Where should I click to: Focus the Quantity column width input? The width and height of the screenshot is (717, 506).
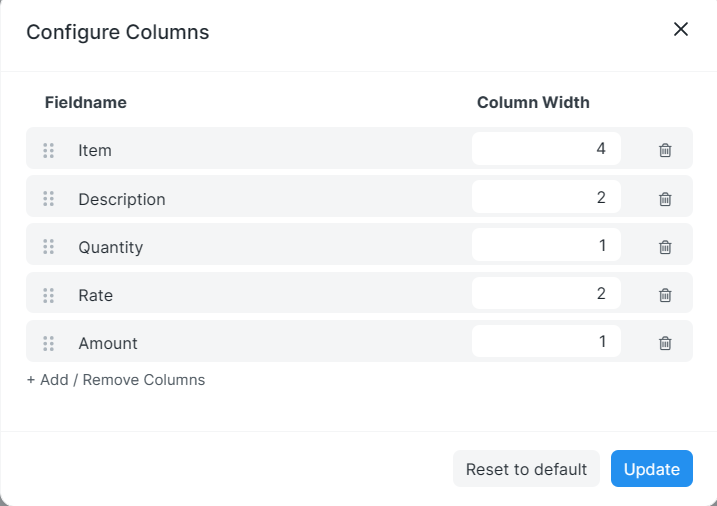[x=546, y=245]
